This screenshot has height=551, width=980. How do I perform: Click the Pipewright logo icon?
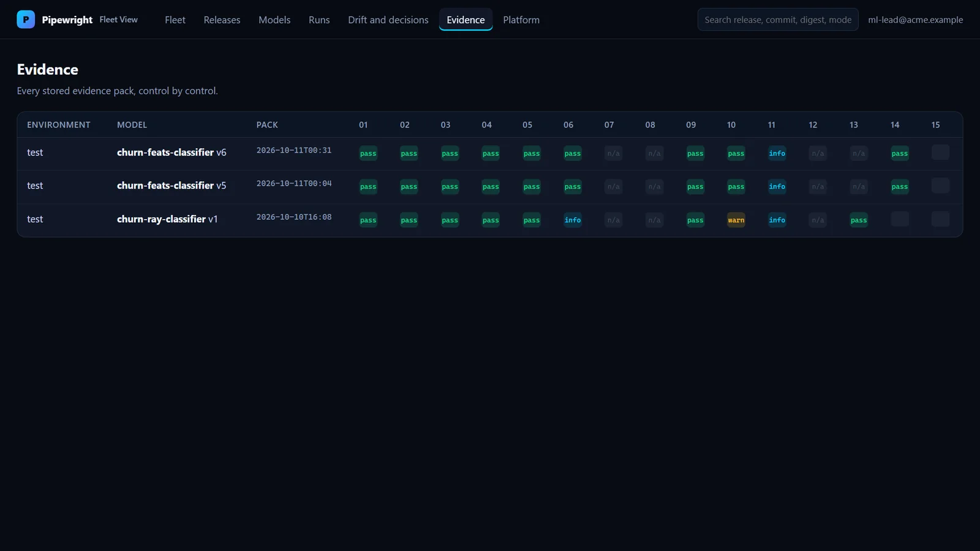point(26,20)
